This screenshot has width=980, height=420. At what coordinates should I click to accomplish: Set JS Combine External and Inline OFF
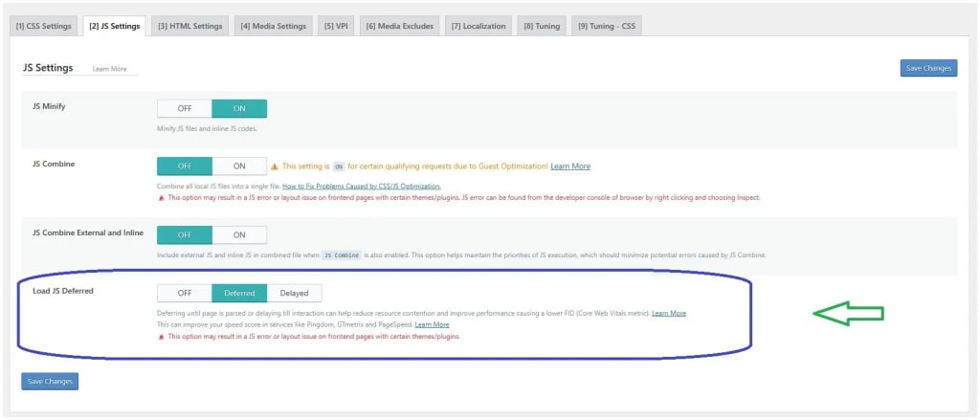click(185, 235)
